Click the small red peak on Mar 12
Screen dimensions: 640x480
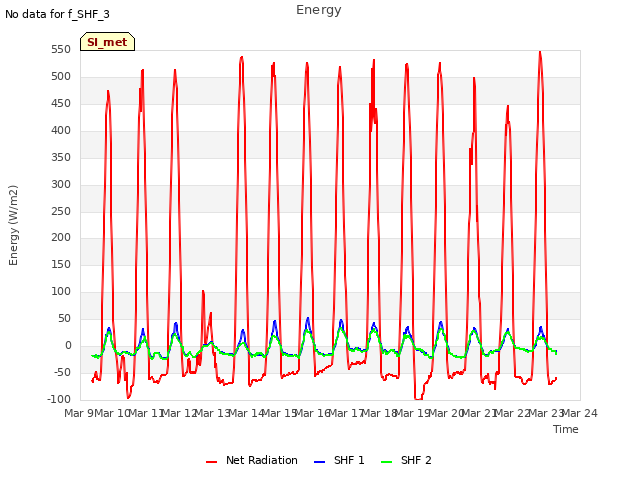tap(203, 291)
